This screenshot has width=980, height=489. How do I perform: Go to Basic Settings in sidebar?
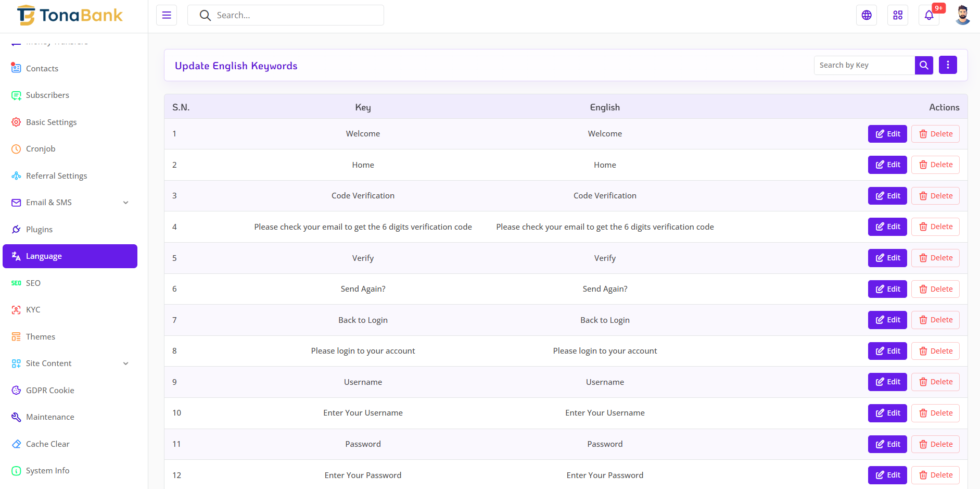pos(51,122)
